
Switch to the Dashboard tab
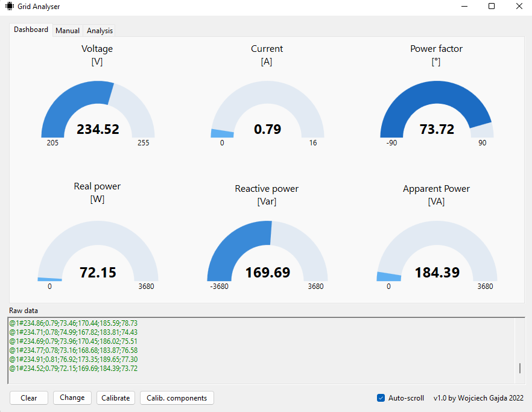pyautogui.click(x=31, y=30)
